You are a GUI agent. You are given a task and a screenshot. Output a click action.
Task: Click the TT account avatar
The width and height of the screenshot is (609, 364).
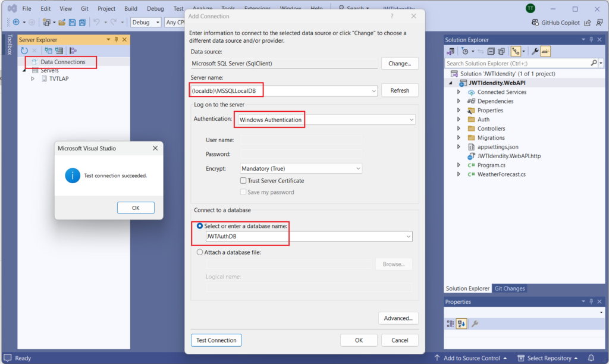click(x=530, y=8)
